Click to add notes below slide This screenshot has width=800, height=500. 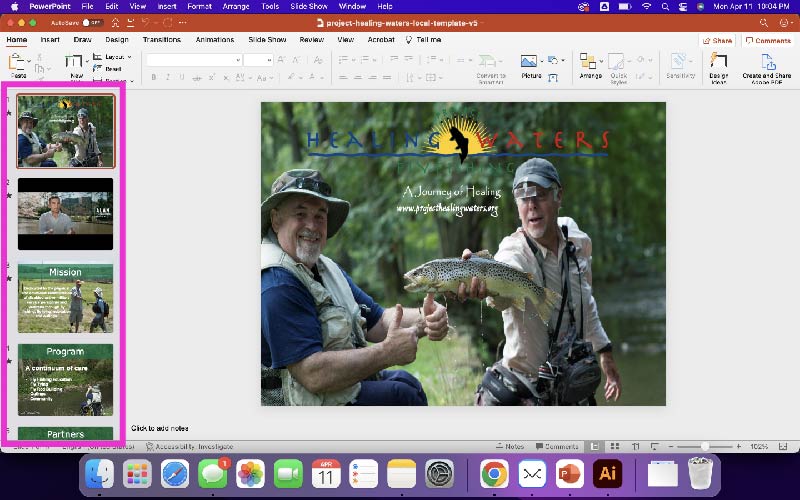(x=160, y=428)
